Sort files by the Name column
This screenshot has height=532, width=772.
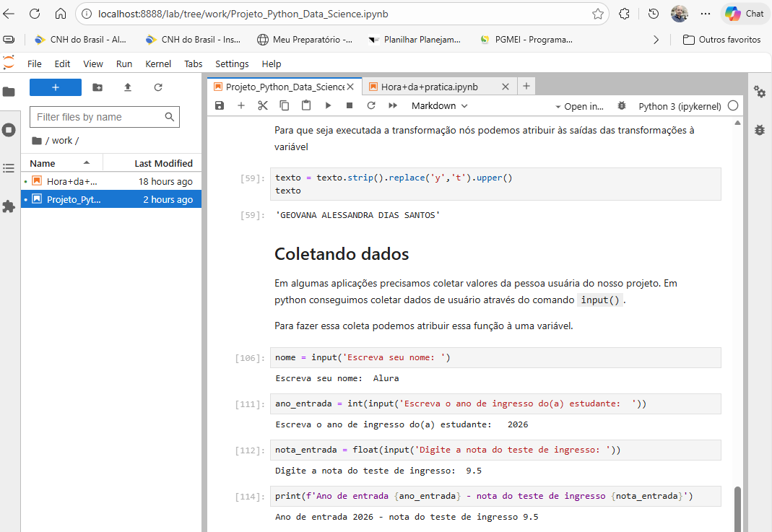point(43,163)
